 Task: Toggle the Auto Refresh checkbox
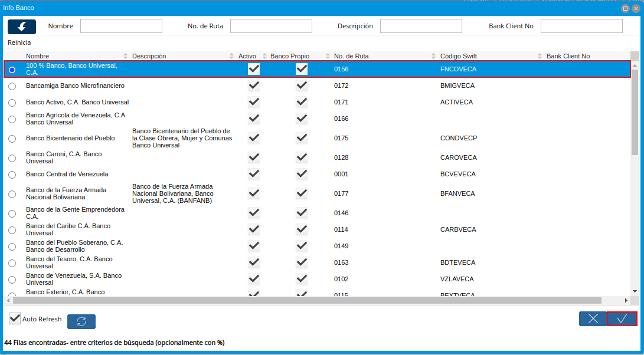tap(15, 318)
